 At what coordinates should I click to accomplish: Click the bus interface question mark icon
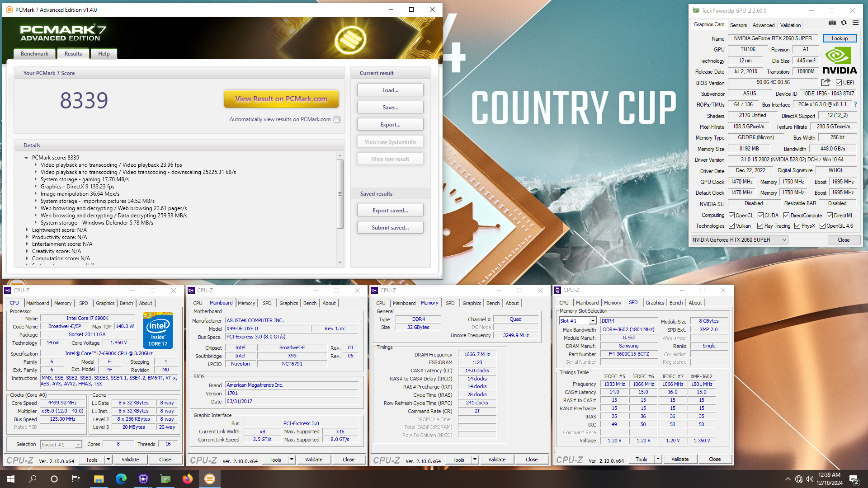coord(855,104)
